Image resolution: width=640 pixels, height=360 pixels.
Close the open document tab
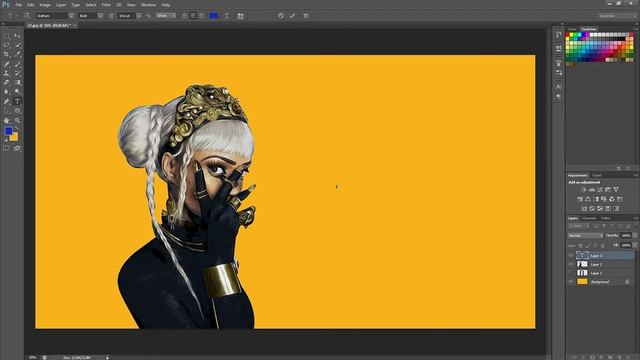[75, 25]
